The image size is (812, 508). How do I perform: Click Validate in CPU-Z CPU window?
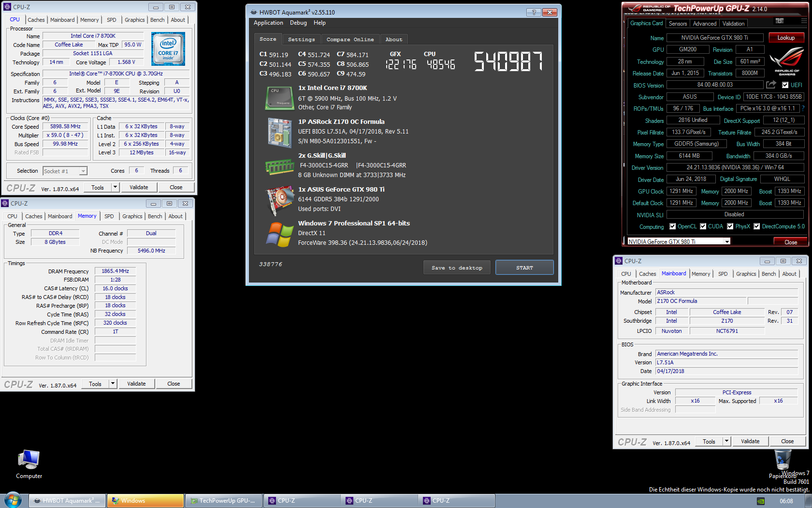pyautogui.click(x=139, y=187)
